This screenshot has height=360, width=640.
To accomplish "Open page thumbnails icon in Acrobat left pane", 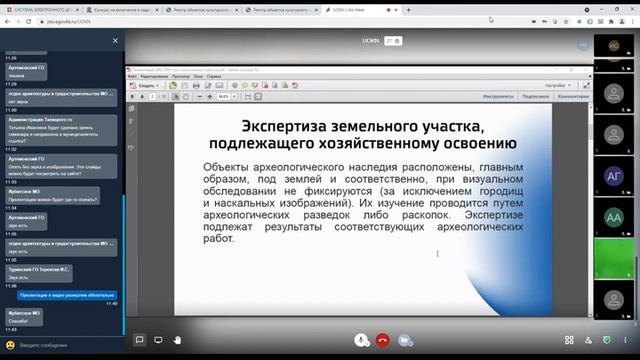I will (131, 109).
